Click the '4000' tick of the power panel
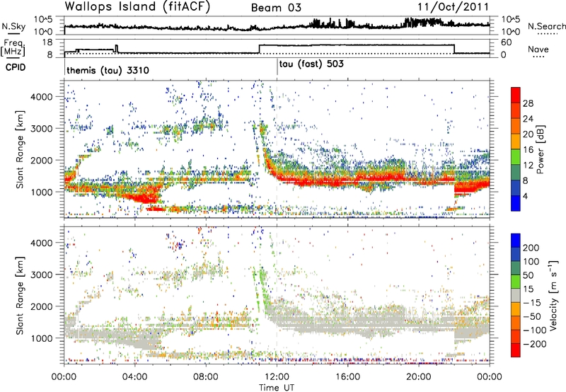566x392 pixels. pos(42,97)
